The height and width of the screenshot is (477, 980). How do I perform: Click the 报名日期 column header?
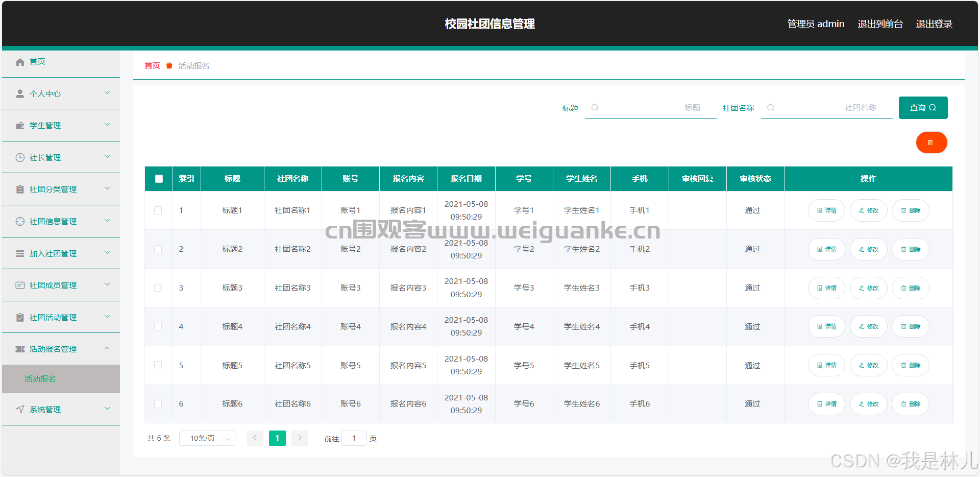466,179
